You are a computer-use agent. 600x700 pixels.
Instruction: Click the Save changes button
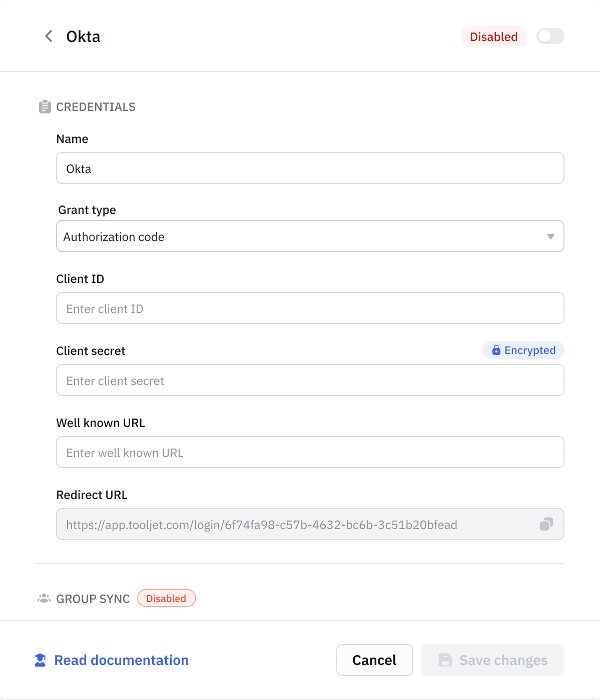[492, 660]
